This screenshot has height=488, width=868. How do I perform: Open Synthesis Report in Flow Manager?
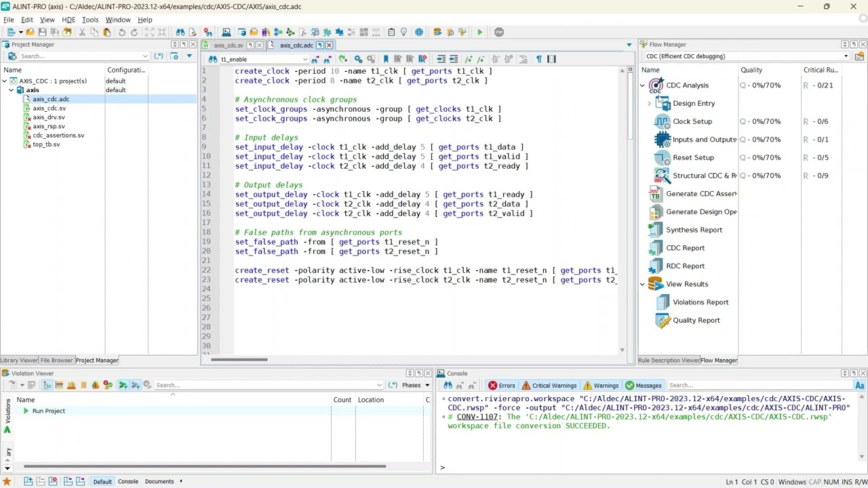pos(694,230)
